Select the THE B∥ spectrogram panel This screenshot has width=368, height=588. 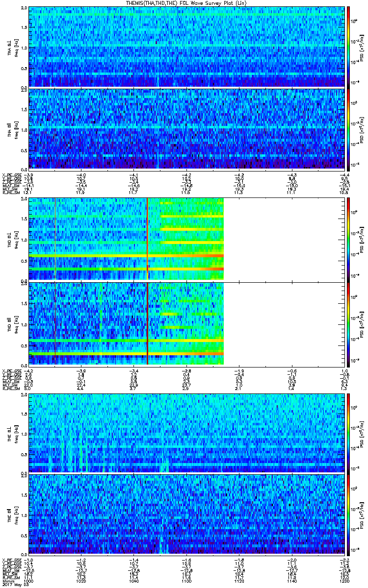coord(187,514)
